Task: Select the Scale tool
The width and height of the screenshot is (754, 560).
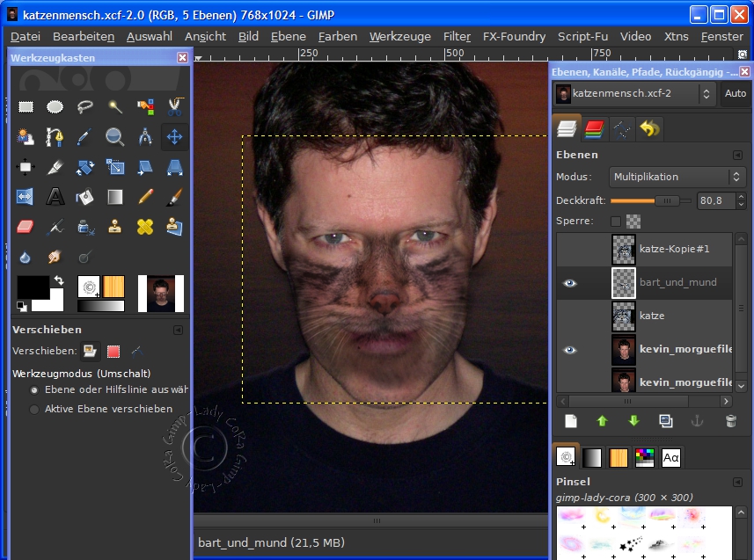Action: pyautogui.click(x=115, y=167)
